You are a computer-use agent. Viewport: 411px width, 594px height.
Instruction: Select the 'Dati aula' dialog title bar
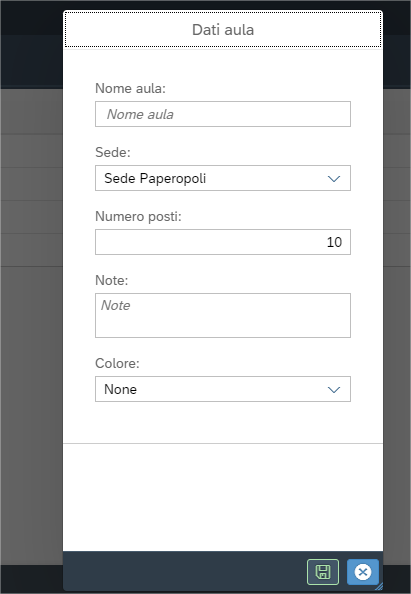[223, 30]
